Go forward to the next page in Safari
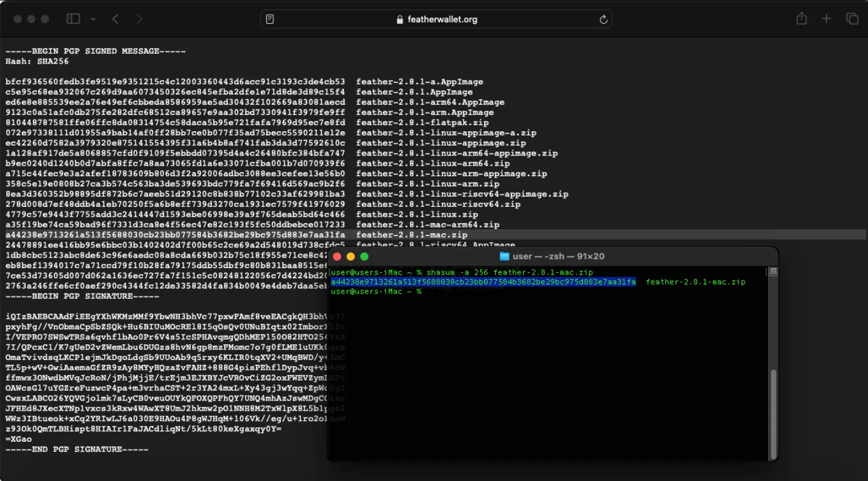Image resolution: width=868 pixels, height=481 pixels. pos(139,19)
